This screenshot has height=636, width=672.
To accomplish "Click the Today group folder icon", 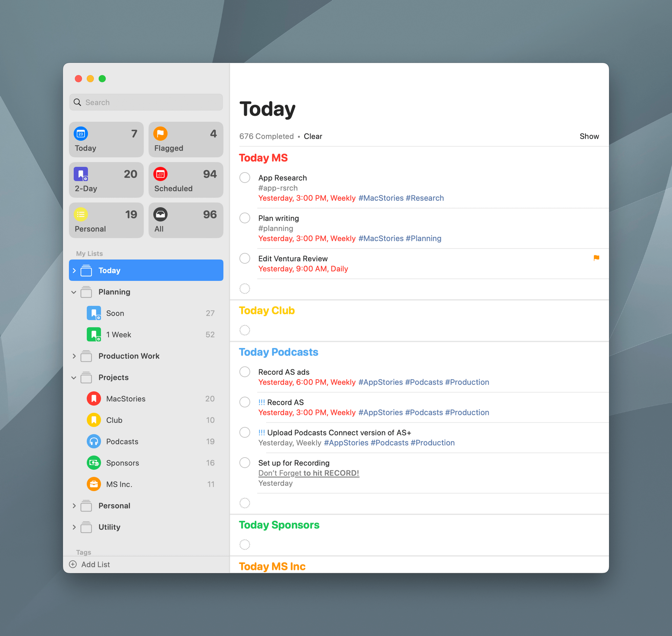I will coord(86,270).
